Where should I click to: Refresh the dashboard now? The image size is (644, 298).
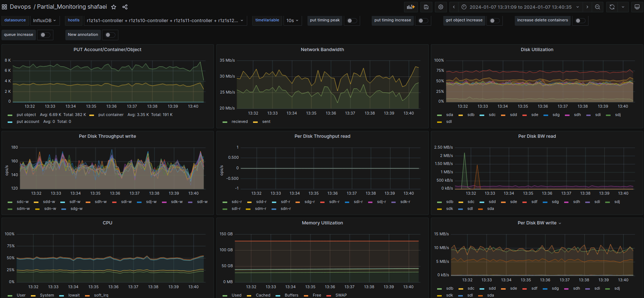pos(612,7)
